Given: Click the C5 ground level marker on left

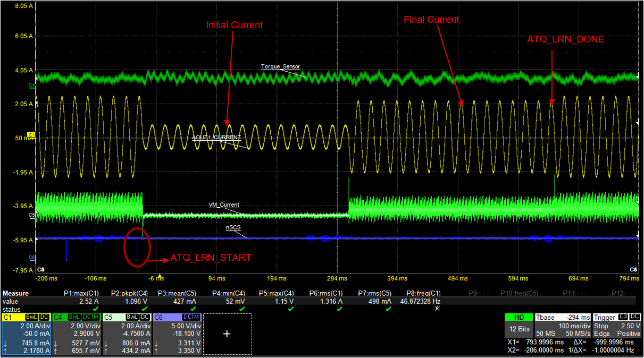Looking at the screenshot, I should (31, 215).
